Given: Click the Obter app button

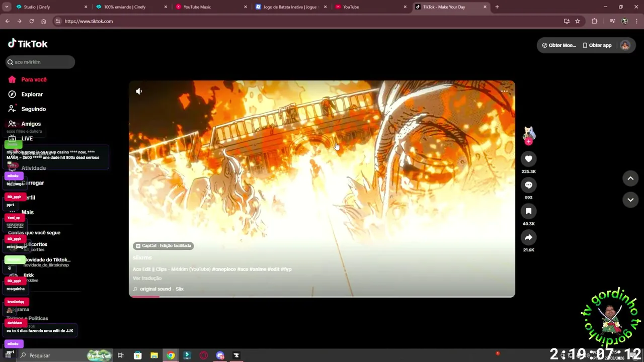Looking at the screenshot, I should click(597, 45).
